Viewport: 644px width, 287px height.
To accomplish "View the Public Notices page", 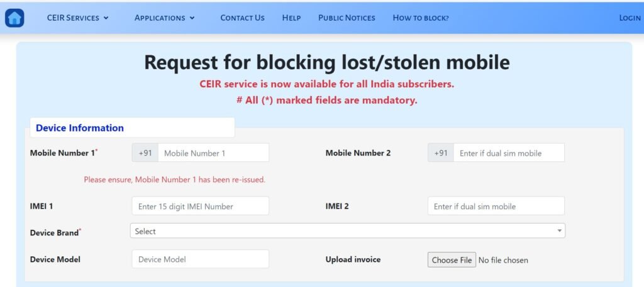I will point(347,18).
